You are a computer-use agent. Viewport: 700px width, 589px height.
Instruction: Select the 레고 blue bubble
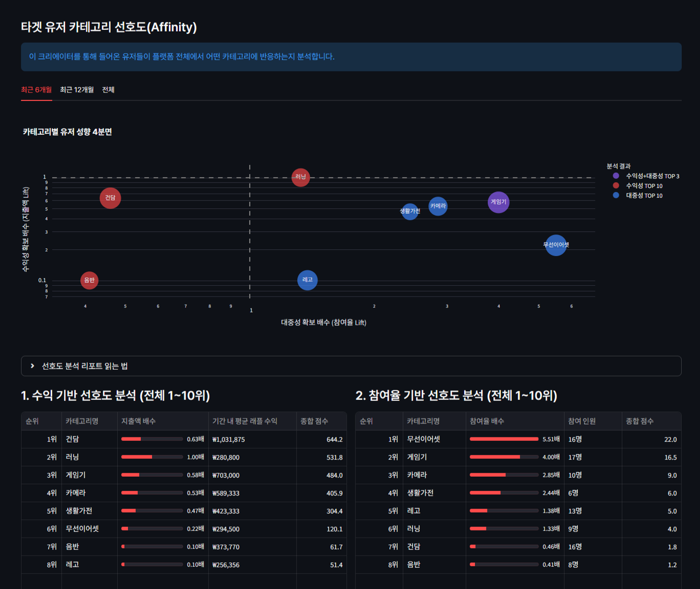click(307, 280)
